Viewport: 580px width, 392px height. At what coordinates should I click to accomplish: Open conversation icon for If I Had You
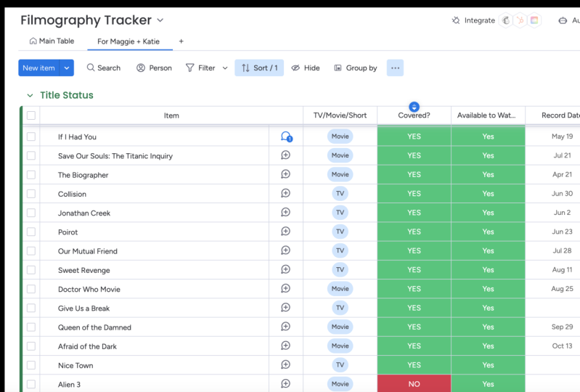coord(286,136)
